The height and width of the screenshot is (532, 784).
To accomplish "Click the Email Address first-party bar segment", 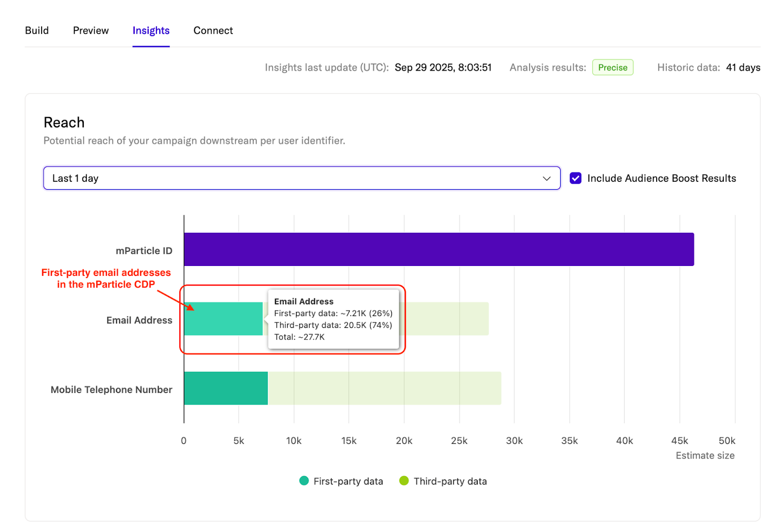I will pyautogui.click(x=223, y=319).
